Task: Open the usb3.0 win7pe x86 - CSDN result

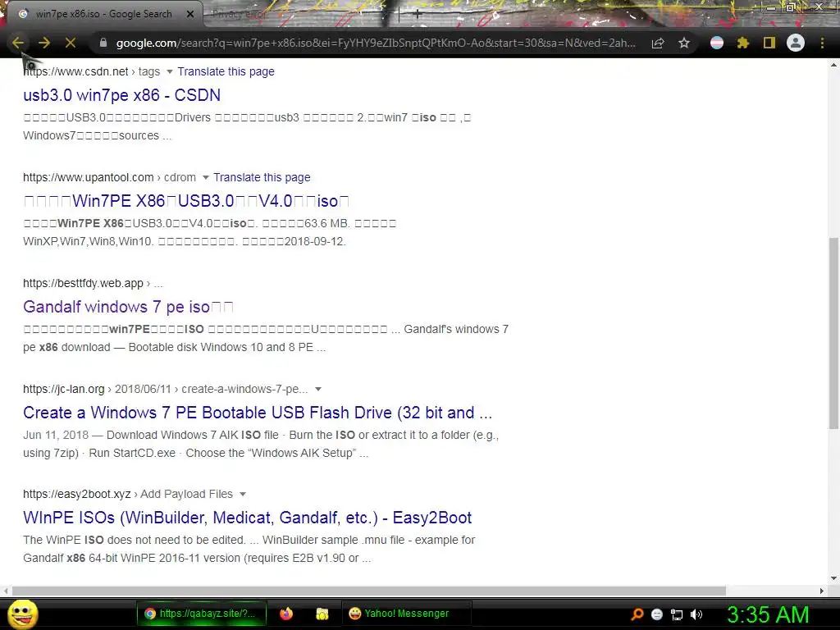Action: [x=121, y=95]
